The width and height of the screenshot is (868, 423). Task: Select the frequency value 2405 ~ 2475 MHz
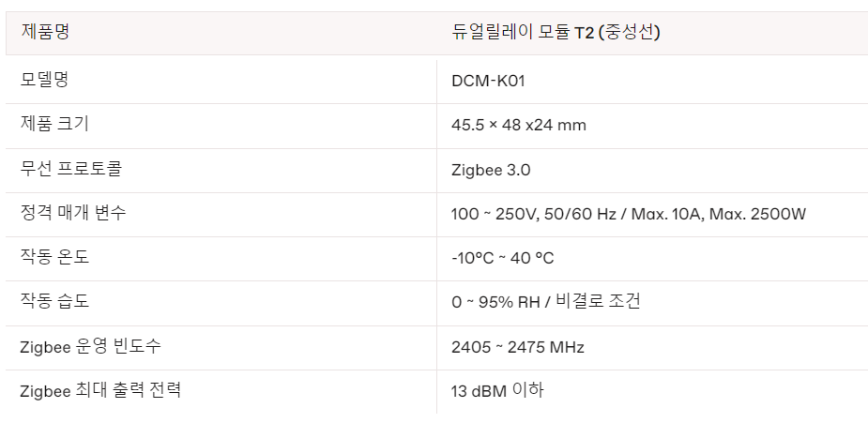[x=518, y=347]
